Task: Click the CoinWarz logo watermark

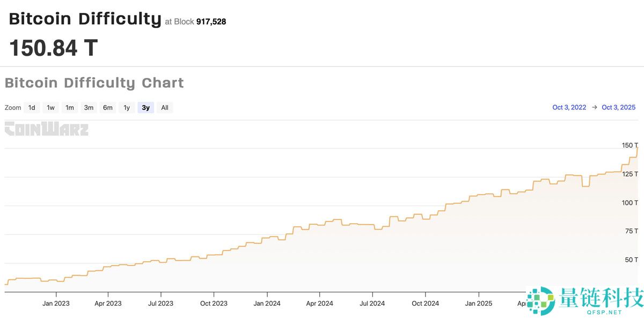Action: [x=47, y=129]
